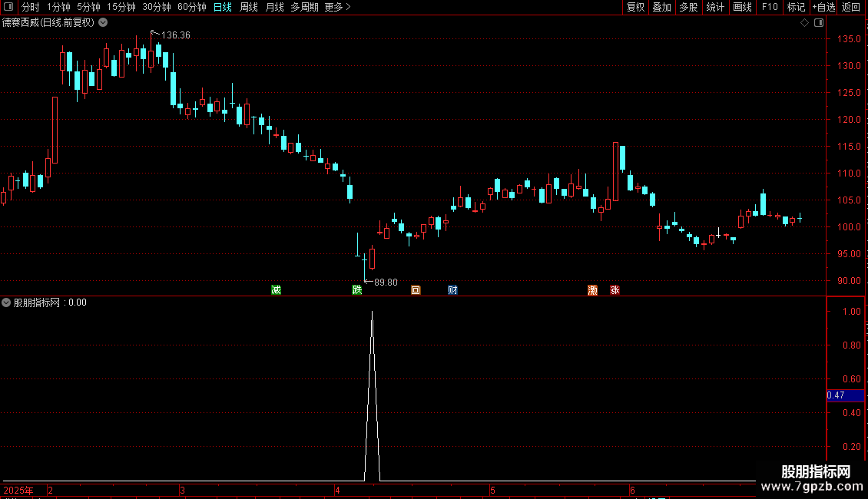The height and width of the screenshot is (499, 868).
Task: Click month 4 timeline marker
Action: pos(337,490)
